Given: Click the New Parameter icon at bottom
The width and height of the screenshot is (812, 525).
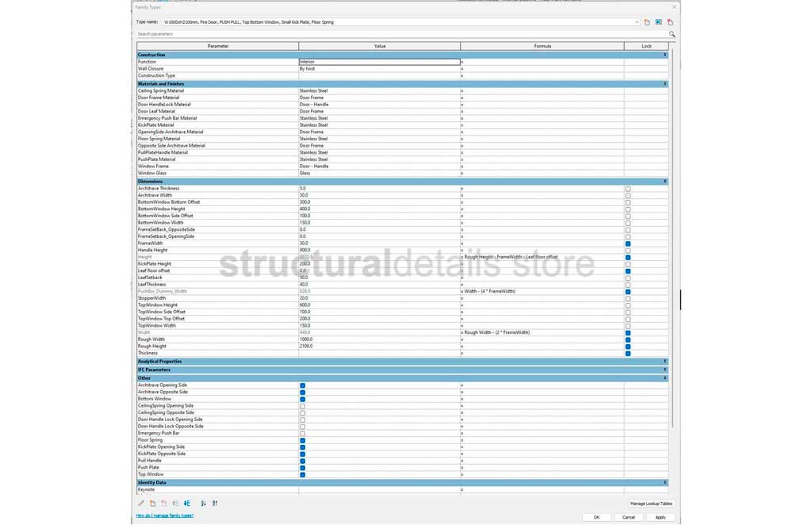Looking at the screenshot, I should coord(152,503).
